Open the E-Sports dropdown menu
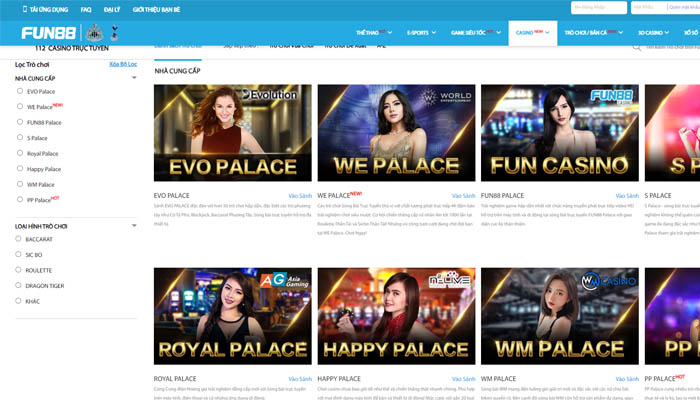This screenshot has width=700, height=400. 421,33
